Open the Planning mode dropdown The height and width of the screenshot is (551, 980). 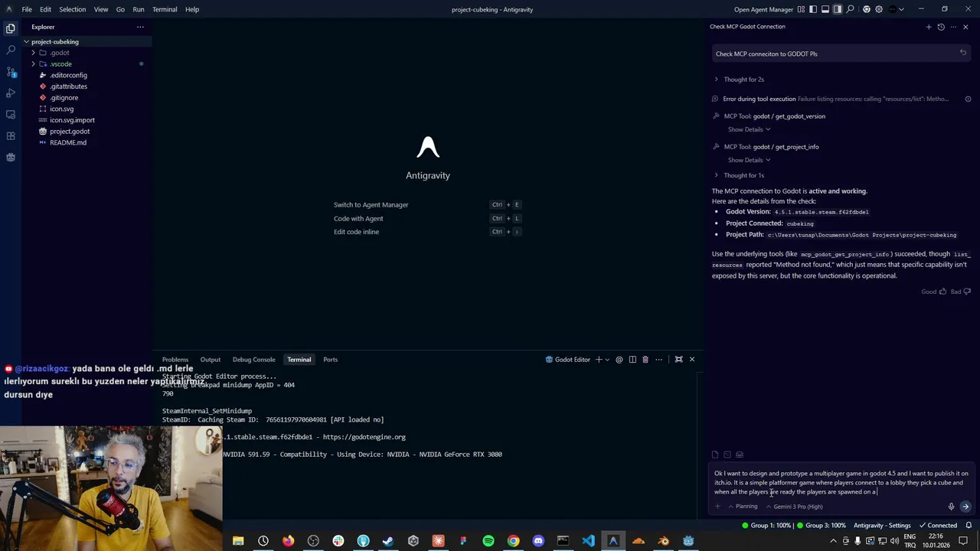pyautogui.click(x=743, y=507)
